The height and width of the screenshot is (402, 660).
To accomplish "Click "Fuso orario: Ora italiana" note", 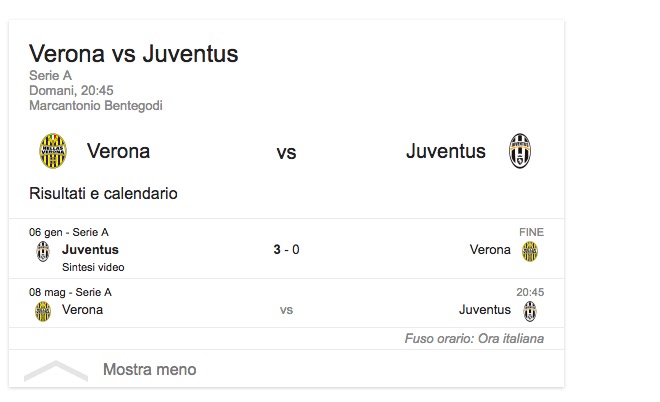I will coord(474,339).
